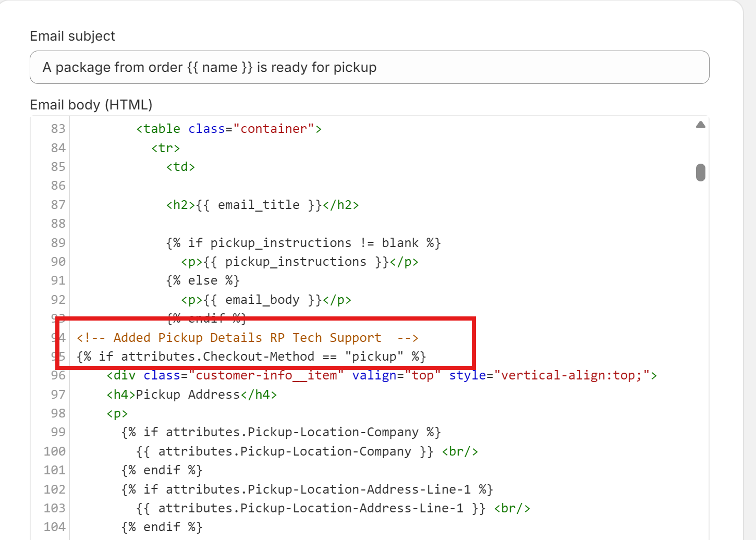756x540 pixels.
Task: Click the email_body paragraph line
Action: pyautogui.click(x=266, y=300)
